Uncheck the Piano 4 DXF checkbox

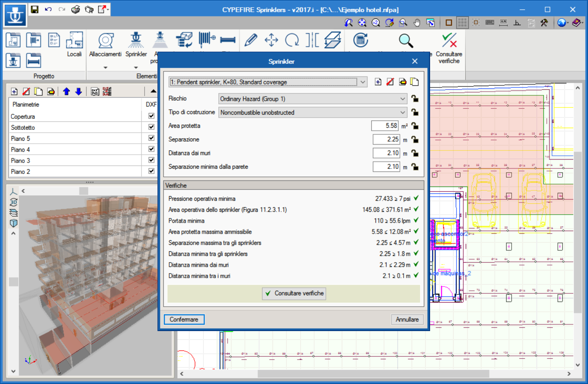[x=151, y=149]
